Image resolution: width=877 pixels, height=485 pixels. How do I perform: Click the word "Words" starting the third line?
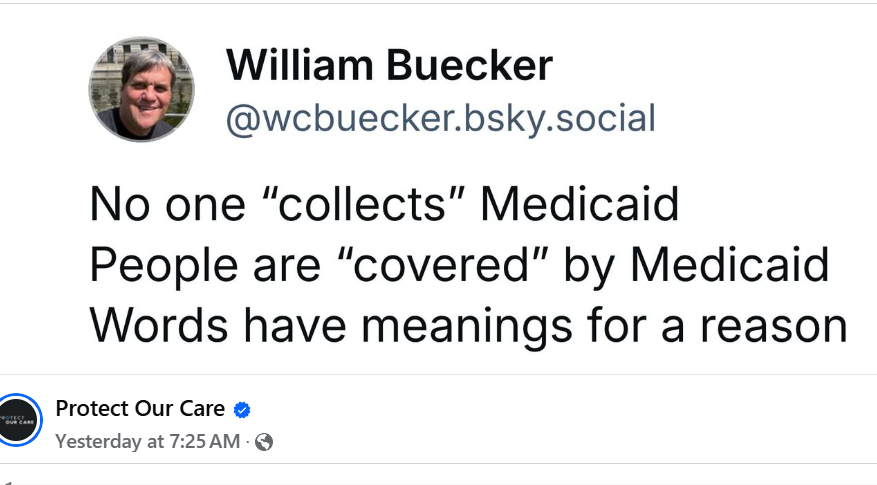(x=159, y=326)
